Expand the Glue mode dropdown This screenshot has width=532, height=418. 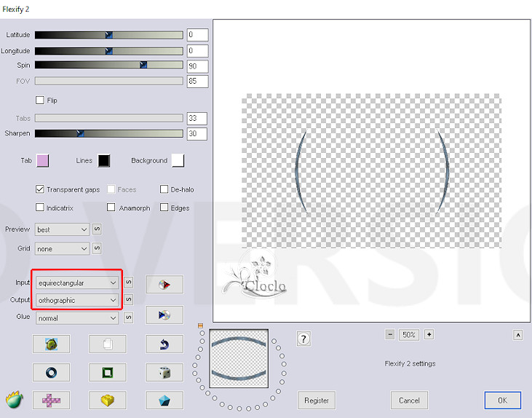[x=76, y=318]
